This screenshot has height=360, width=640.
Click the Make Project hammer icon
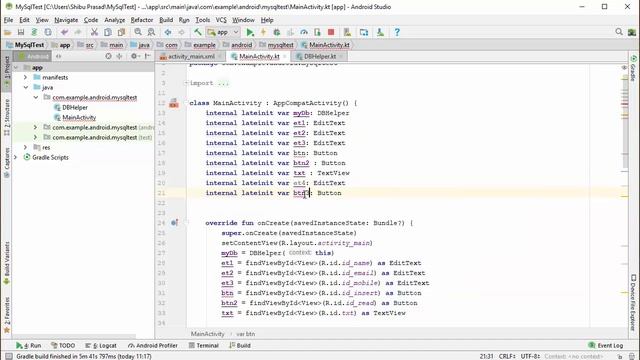point(198,32)
